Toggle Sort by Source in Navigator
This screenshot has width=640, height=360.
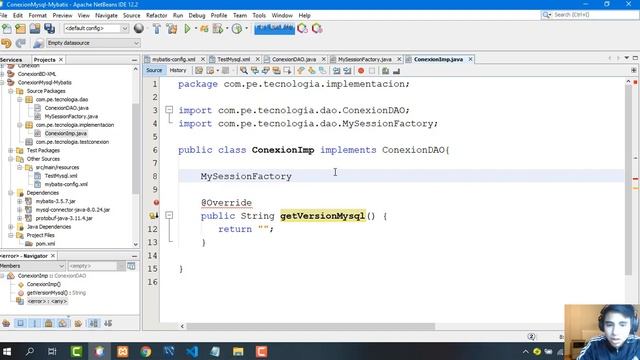tap(108, 323)
